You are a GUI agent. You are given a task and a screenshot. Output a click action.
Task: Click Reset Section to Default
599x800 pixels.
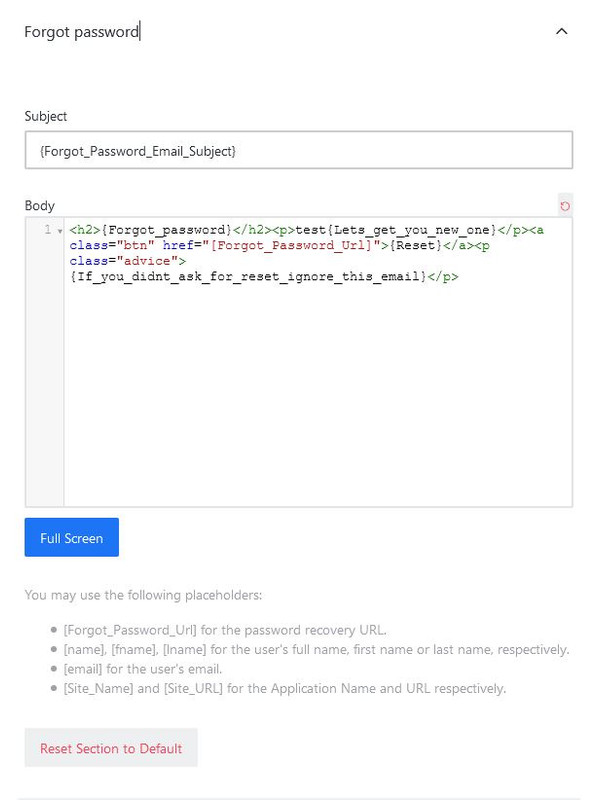pos(111,748)
